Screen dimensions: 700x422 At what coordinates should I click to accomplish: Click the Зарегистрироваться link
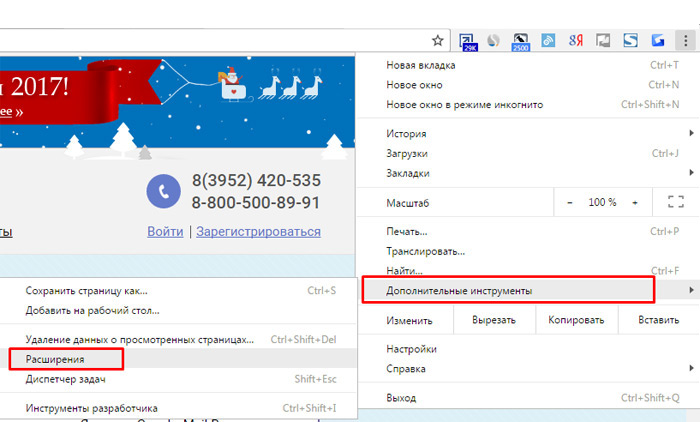(258, 231)
